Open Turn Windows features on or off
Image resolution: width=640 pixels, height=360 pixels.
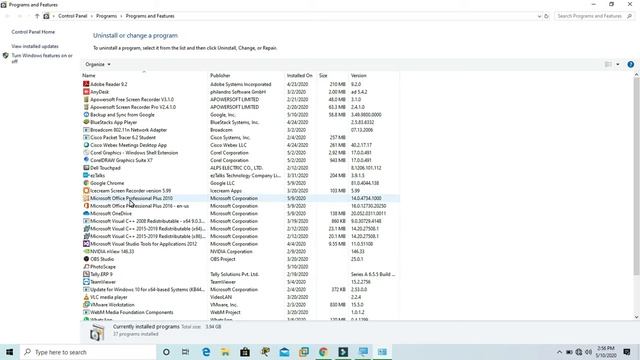(x=42, y=58)
